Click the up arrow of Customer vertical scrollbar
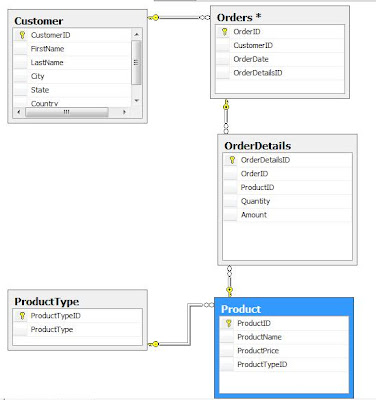The width and height of the screenshot is (376, 400). point(136,34)
